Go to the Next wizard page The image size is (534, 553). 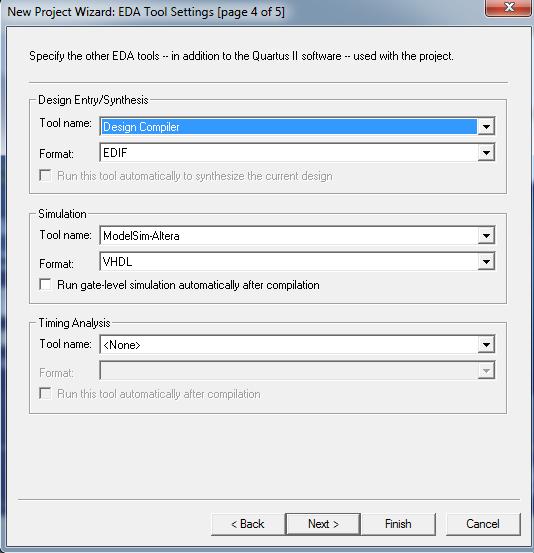323,524
